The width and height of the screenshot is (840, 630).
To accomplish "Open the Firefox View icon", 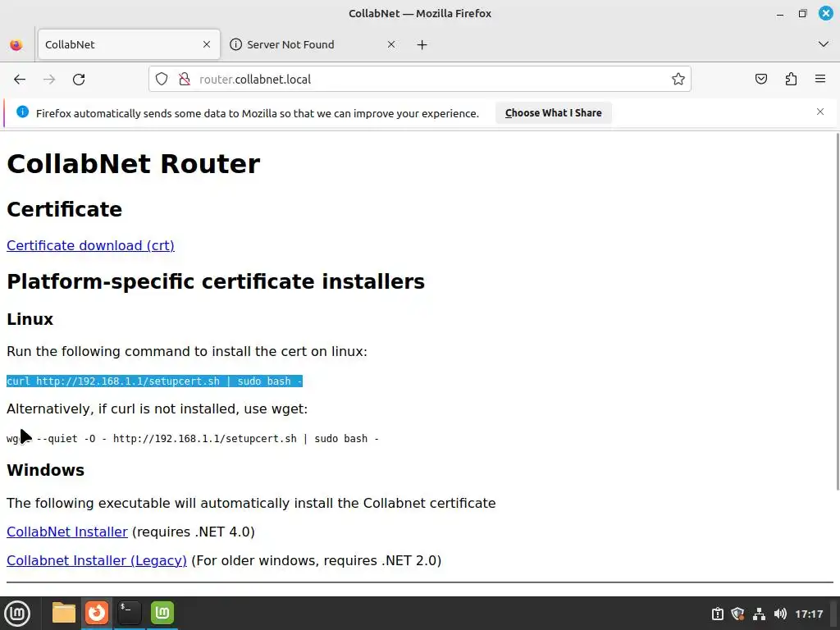I will [x=16, y=44].
